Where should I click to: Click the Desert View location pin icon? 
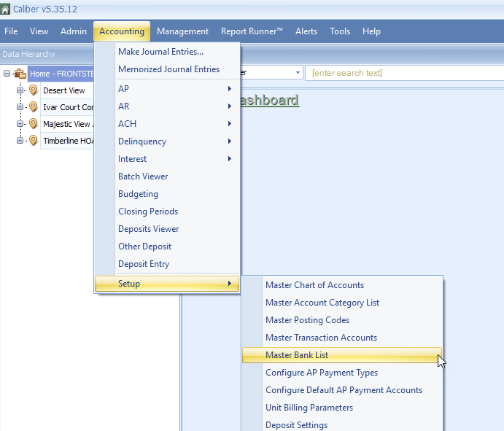tap(33, 90)
